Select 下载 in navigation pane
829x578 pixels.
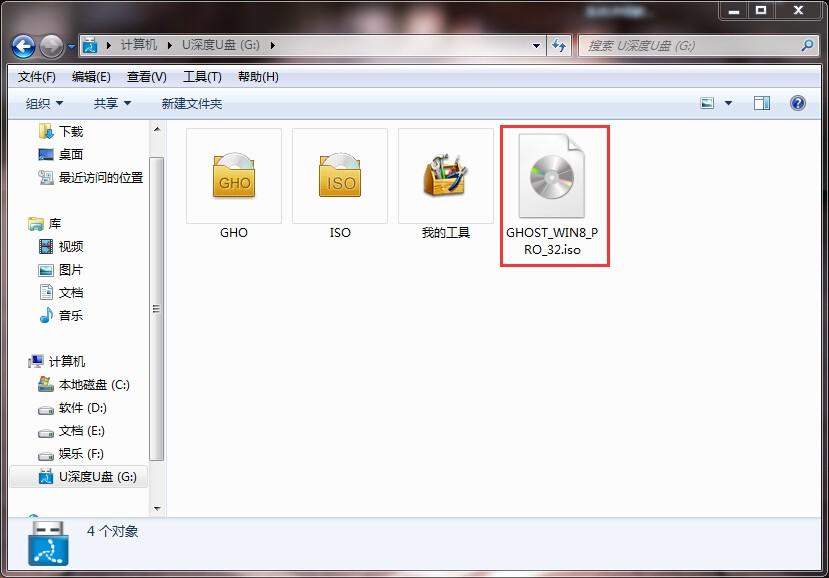(61, 131)
